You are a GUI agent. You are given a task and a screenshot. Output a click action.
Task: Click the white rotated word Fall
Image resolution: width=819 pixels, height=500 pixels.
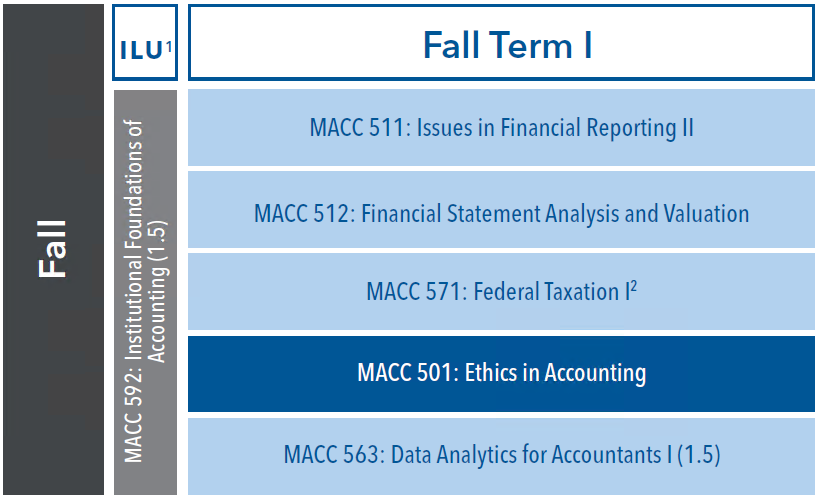pyautogui.click(x=52, y=249)
